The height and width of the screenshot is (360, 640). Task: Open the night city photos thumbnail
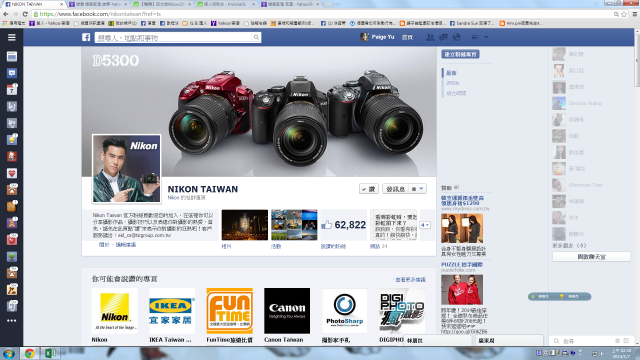pyautogui.click(x=244, y=225)
